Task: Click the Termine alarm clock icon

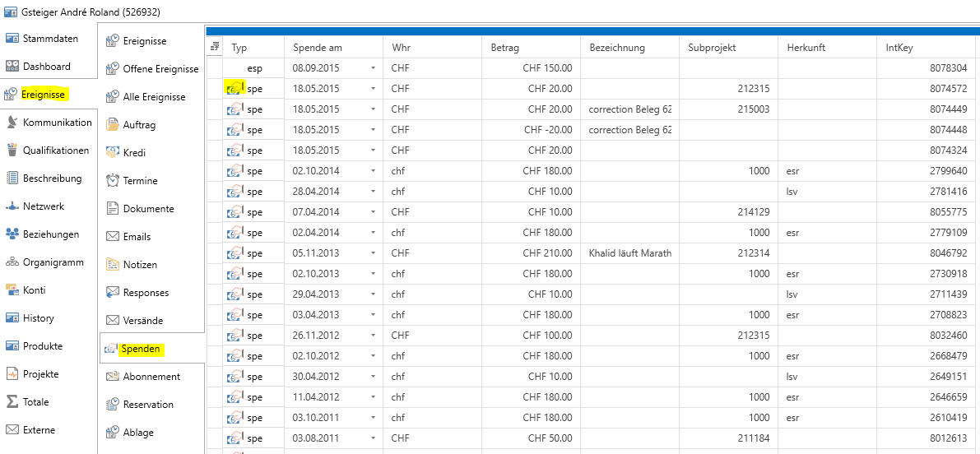Action: click(112, 181)
